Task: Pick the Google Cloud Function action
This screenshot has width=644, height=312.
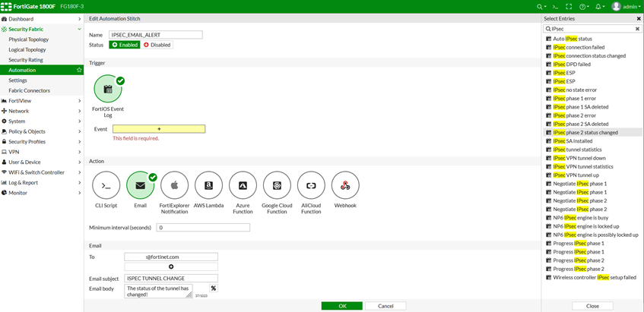Action: (277, 185)
